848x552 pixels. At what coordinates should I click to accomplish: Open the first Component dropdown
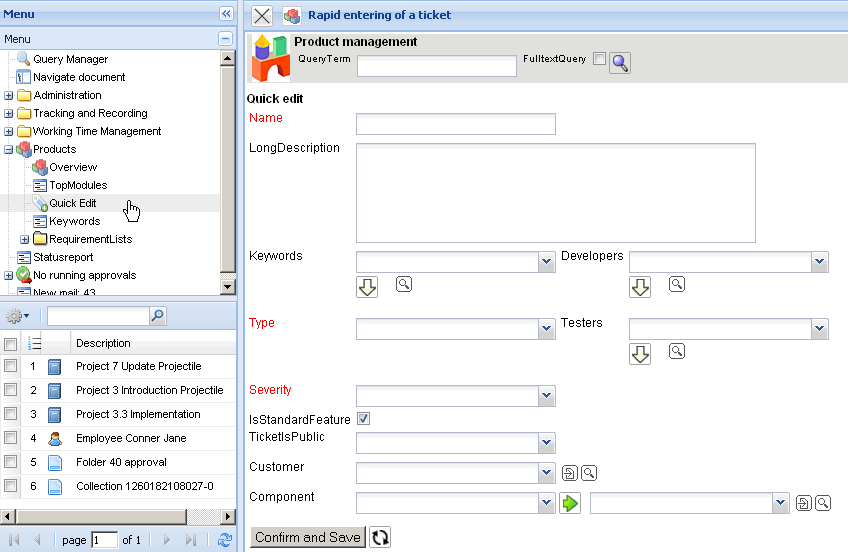click(x=547, y=503)
